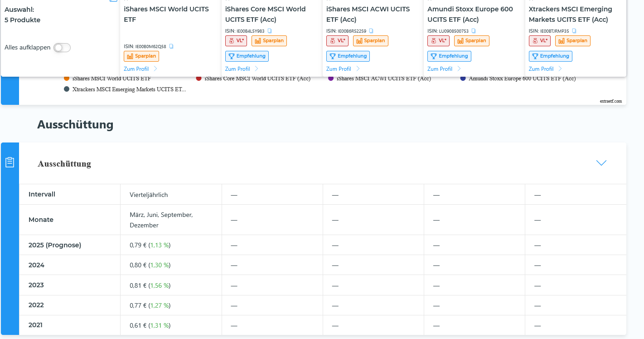Click Sparplan badge under iShares MSCI World
Viewport: 644px width, 339px height.
(x=141, y=56)
